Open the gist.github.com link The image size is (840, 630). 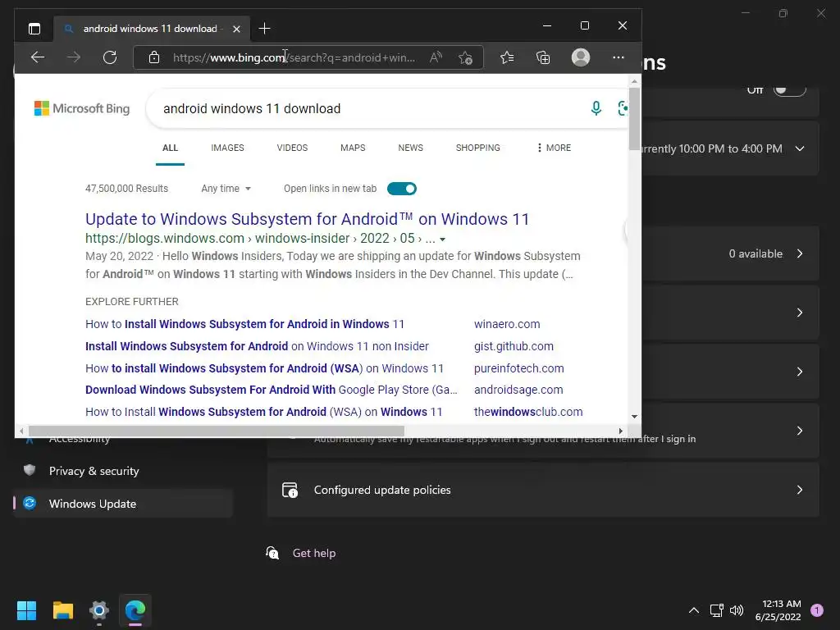(x=514, y=346)
